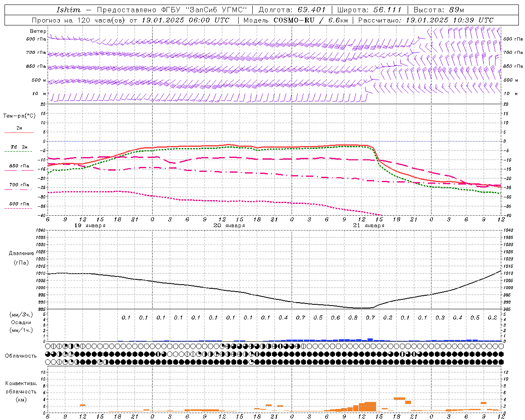This screenshot has width=525, height=420.
Task: Click the '500 м' wind level label on left
Action: point(39,80)
